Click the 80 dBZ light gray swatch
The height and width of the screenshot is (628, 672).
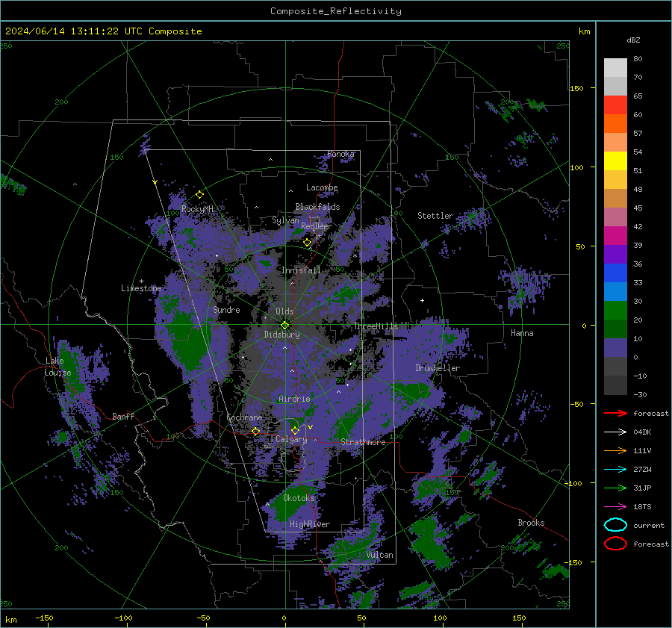pos(615,67)
